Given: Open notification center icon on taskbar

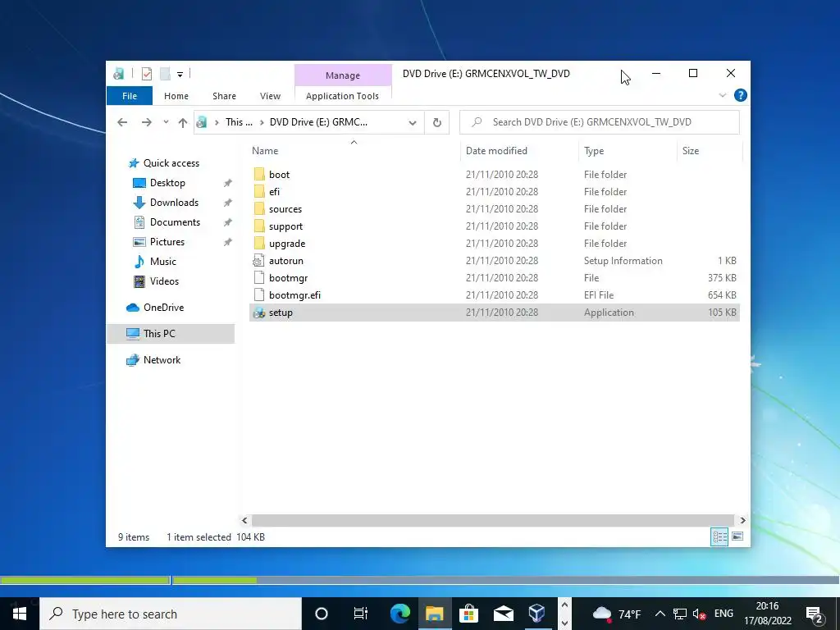Looking at the screenshot, I should coord(815,614).
